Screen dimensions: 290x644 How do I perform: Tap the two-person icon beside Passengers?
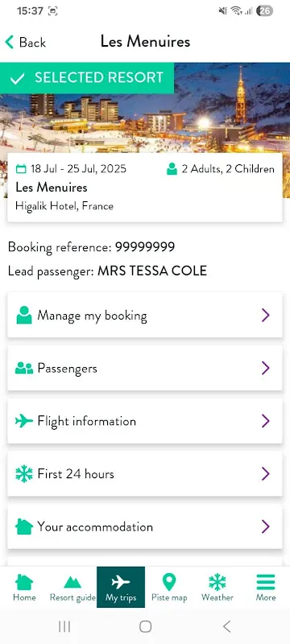point(24,368)
